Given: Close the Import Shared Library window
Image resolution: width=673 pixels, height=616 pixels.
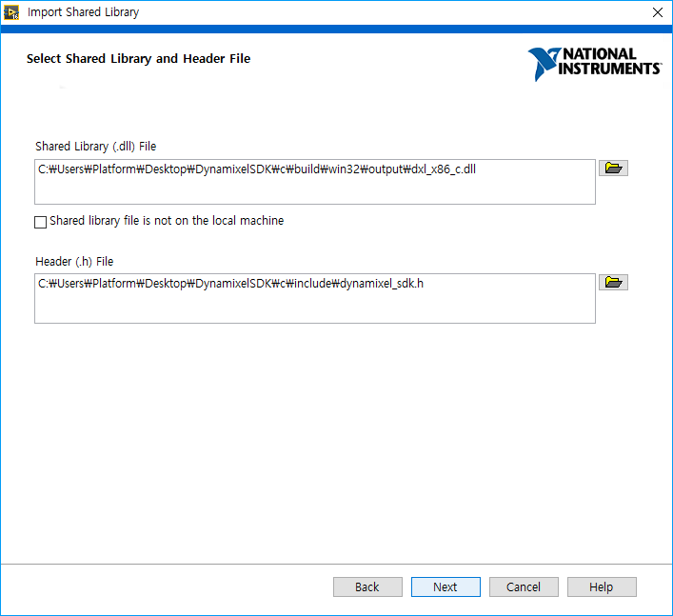Looking at the screenshot, I should [657, 12].
